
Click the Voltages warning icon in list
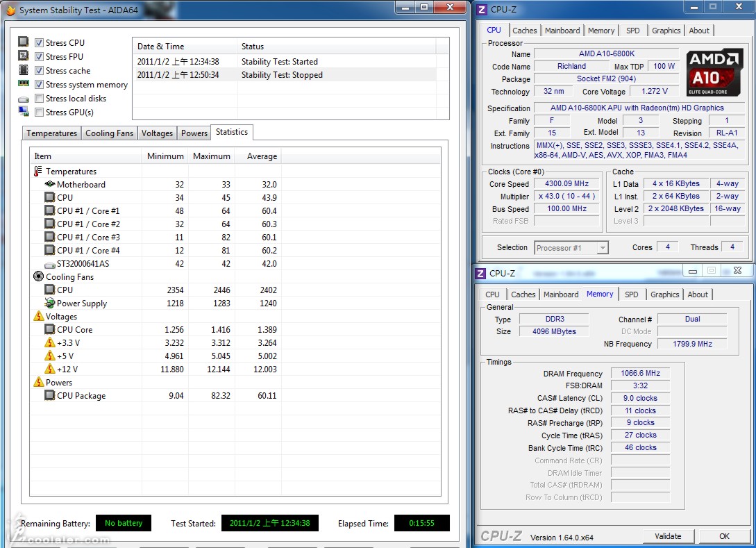[x=38, y=317]
